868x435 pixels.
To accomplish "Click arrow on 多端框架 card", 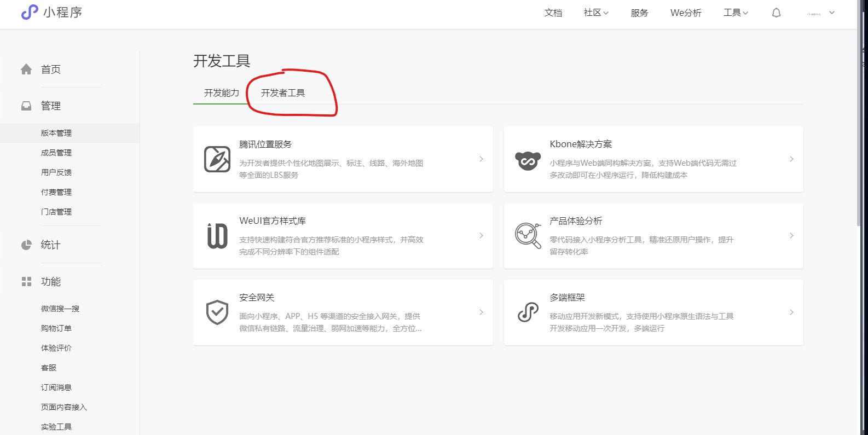I will click(x=791, y=312).
